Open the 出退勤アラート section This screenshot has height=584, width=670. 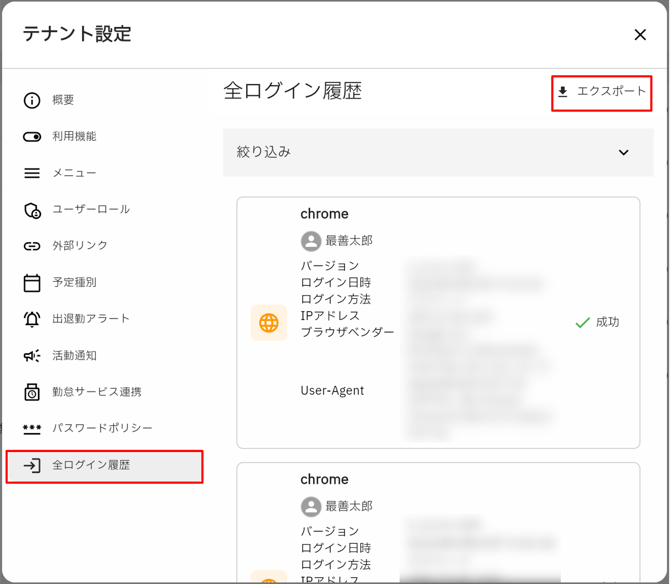point(104,319)
